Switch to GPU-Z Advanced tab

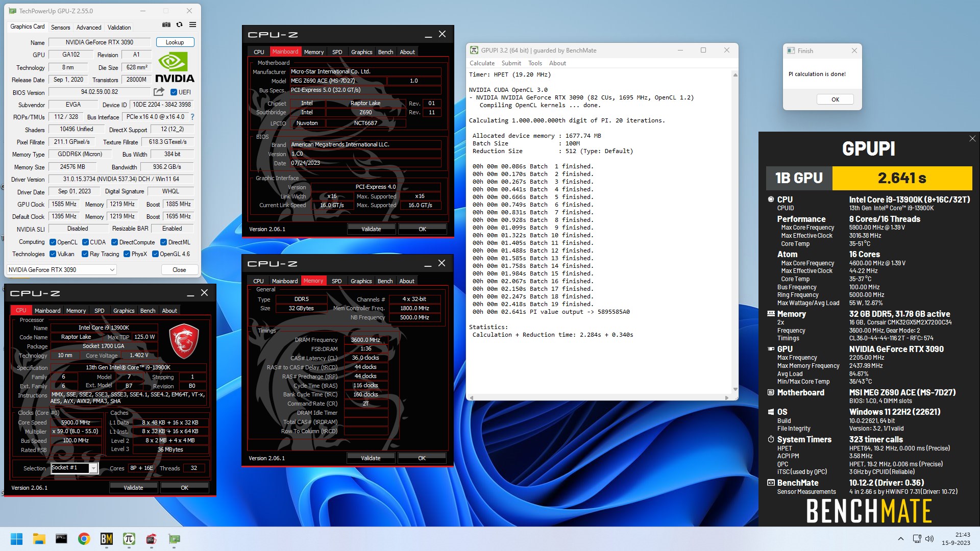pyautogui.click(x=89, y=27)
